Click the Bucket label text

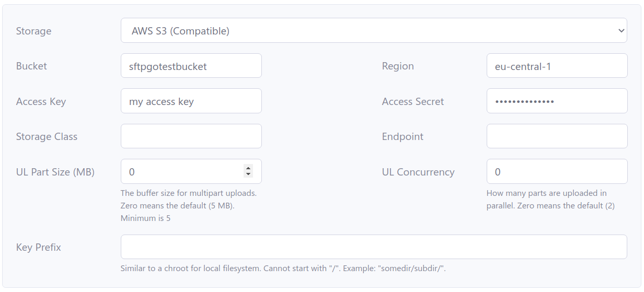pos(31,66)
